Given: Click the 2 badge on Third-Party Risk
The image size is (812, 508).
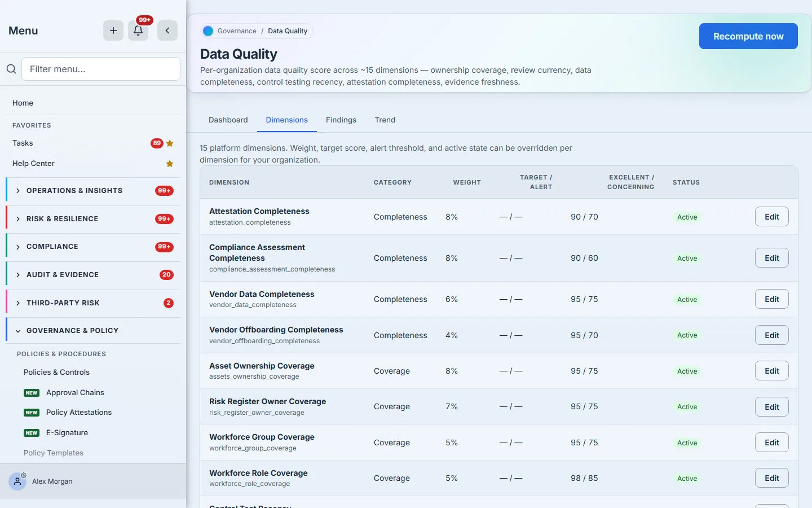Looking at the screenshot, I should (168, 303).
